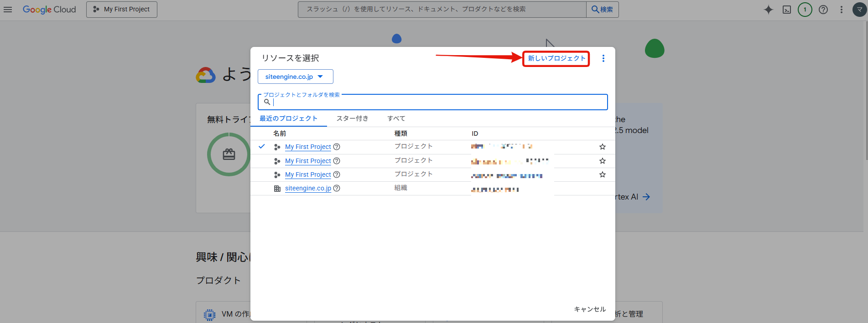Image resolution: width=868 pixels, height=323 pixels.
Task: Click the checkmark on the selected project
Action: [262, 146]
